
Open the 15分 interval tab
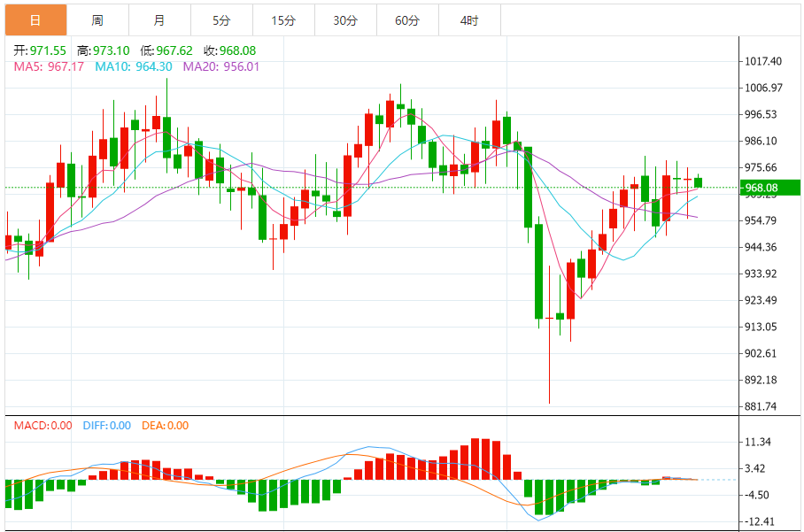pos(284,20)
